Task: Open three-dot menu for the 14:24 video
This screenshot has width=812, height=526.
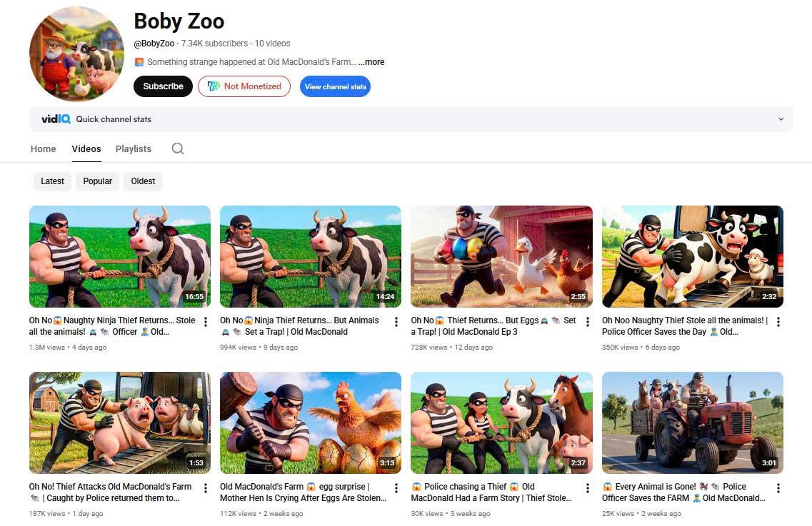Action: coord(396,322)
